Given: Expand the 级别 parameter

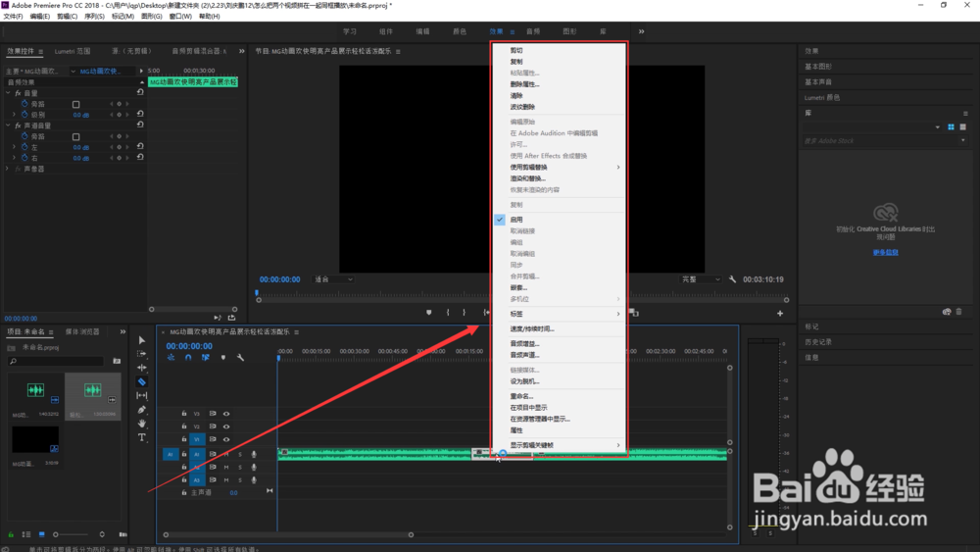Looking at the screenshot, I should tap(15, 115).
